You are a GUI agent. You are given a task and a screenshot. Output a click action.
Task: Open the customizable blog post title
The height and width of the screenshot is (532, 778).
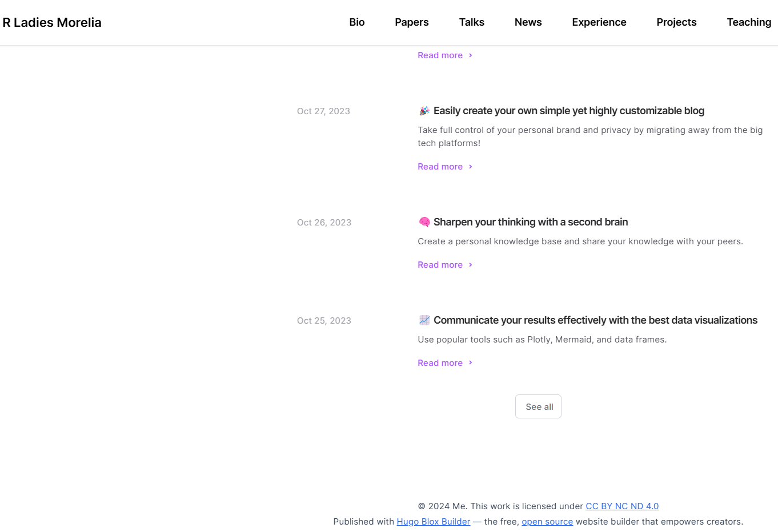(569, 111)
